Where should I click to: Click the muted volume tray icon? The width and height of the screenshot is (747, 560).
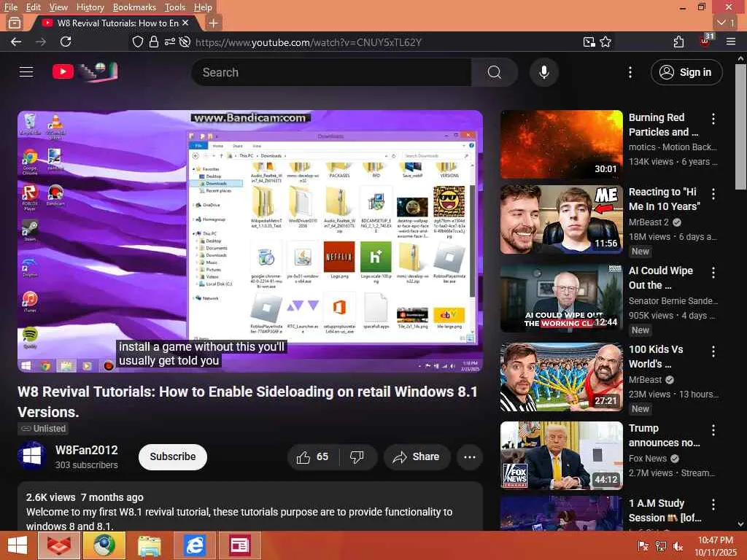click(678, 546)
